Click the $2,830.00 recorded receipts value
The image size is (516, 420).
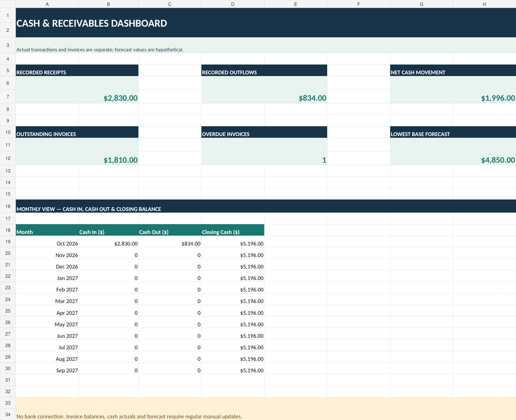point(77,90)
